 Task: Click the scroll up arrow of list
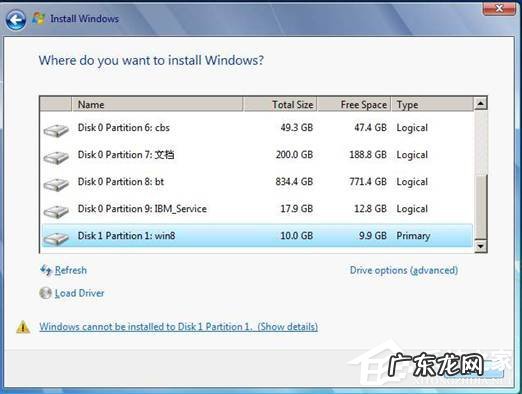pos(480,103)
